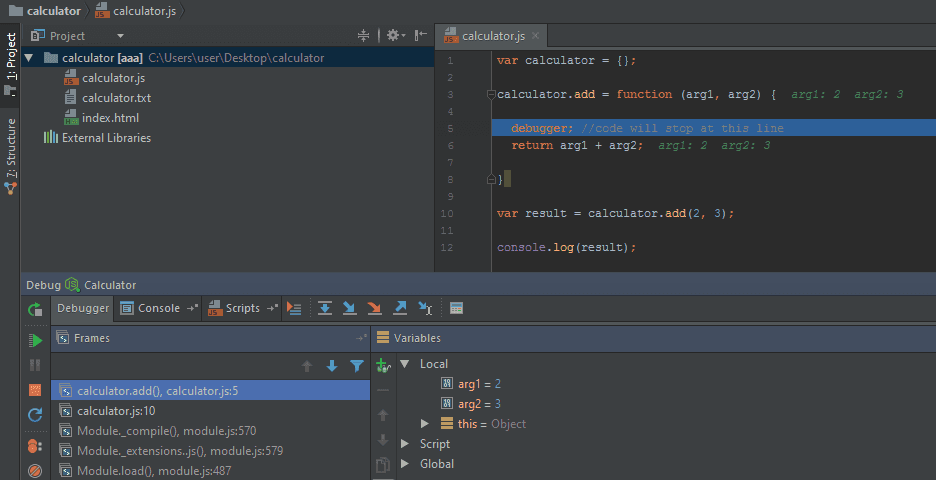
Task: Open Project panel settings gear menu
Action: 396,36
